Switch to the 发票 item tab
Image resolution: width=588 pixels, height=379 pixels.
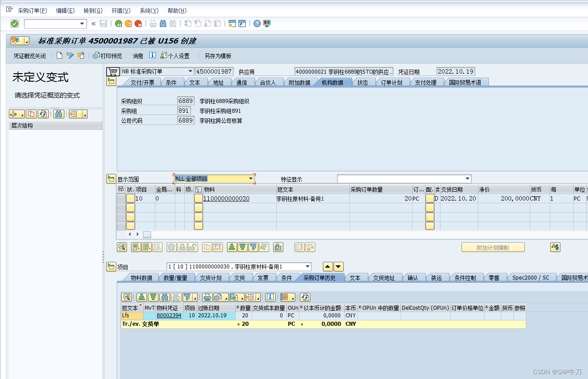[263, 278]
